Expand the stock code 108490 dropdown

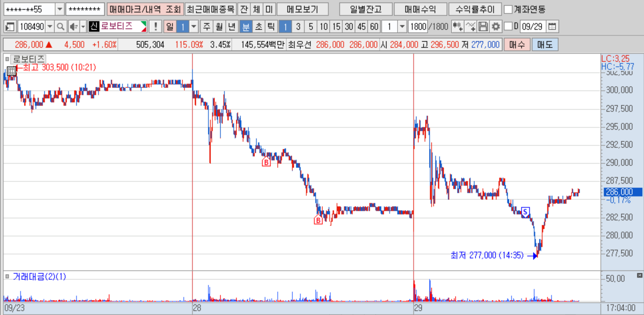(50, 27)
